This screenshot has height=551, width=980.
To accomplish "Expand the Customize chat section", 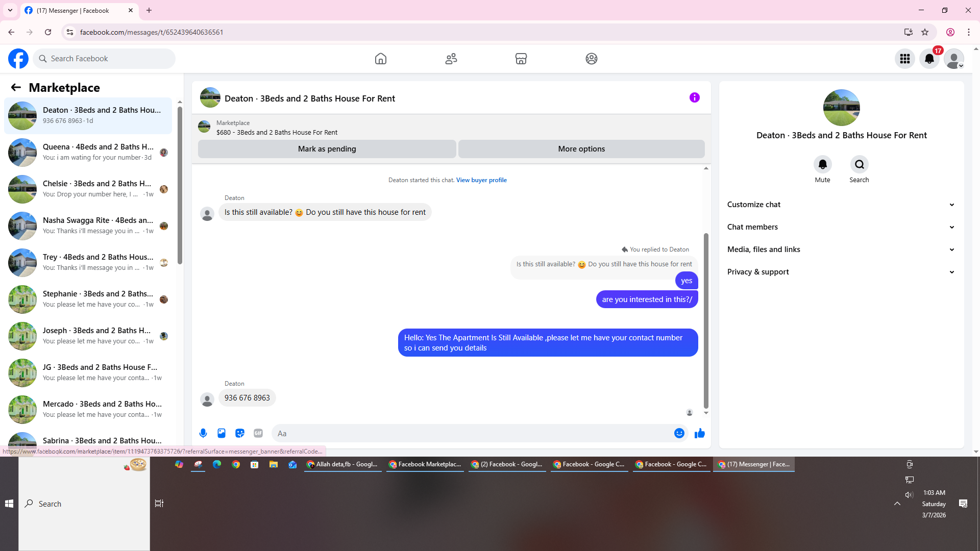I will click(841, 205).
